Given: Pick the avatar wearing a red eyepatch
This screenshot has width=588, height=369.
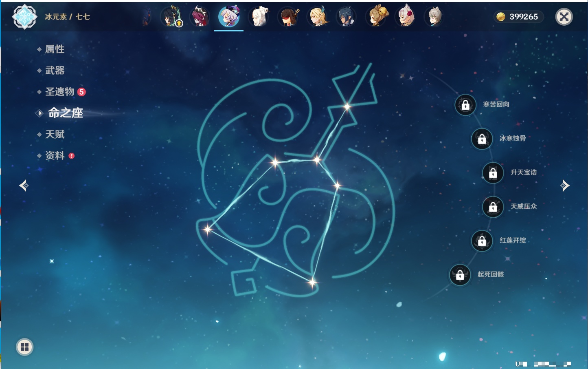Looking at the screenshot, I should coord(288,17).
